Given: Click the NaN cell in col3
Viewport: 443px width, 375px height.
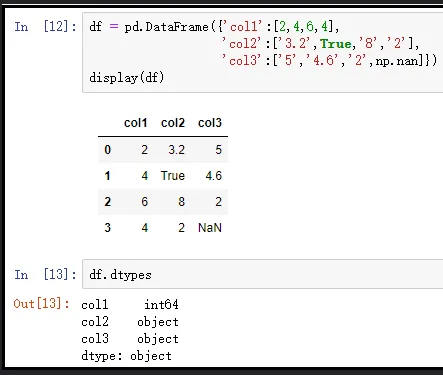Looking at the screenshot, I should (210, 228).
